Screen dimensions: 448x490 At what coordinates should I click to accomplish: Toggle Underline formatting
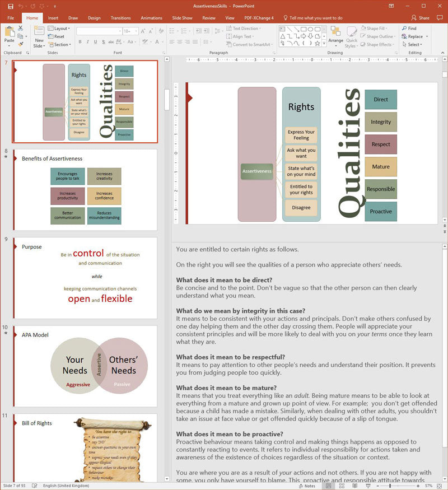96,41
